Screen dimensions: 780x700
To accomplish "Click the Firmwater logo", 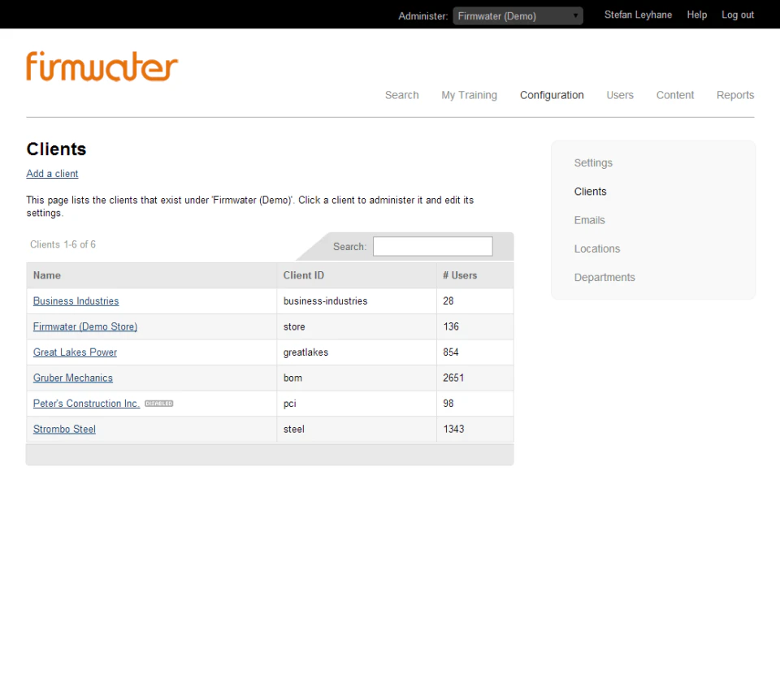I will pyautogui.click(x=101, y=67).
